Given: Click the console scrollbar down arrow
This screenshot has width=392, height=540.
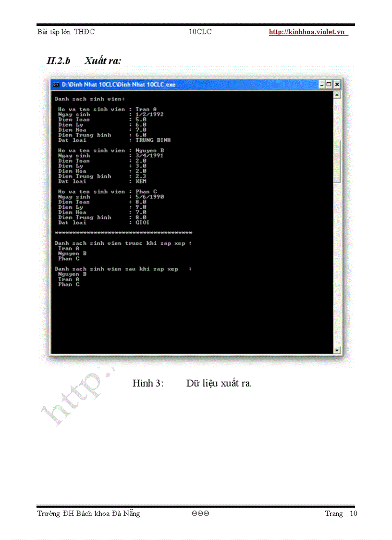Looking at the screenshot, I should point(337,350).
